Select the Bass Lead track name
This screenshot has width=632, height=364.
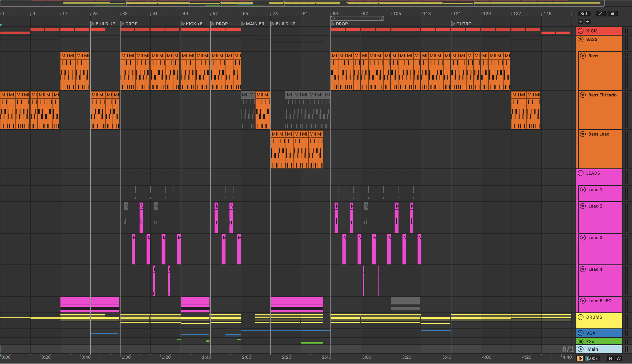pyautogui.click(x=599, y=134)
